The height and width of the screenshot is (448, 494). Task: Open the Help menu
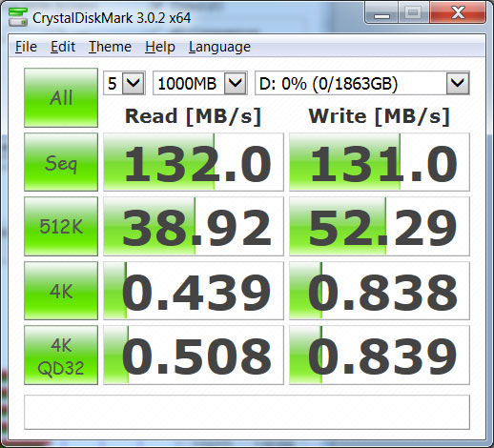point(160,47)
